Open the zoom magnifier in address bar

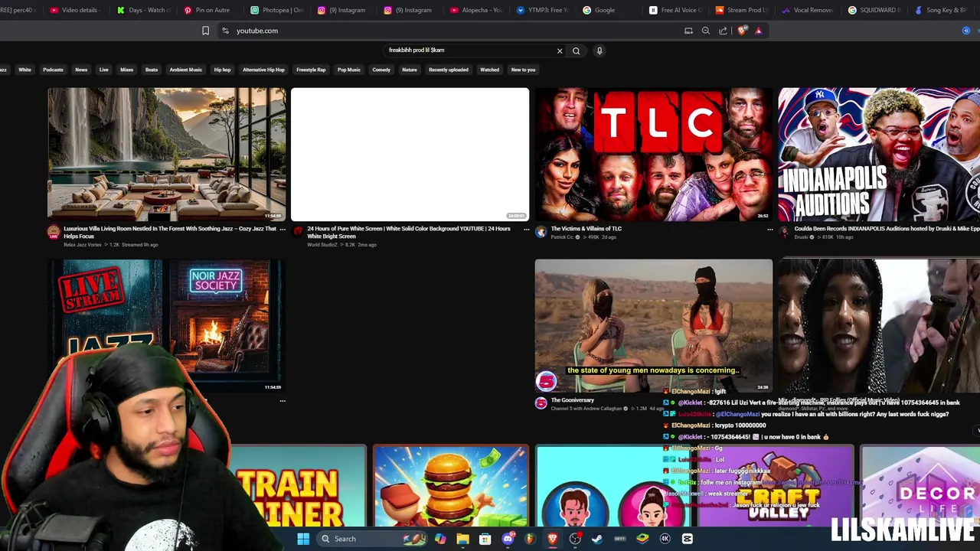(706, 31)
